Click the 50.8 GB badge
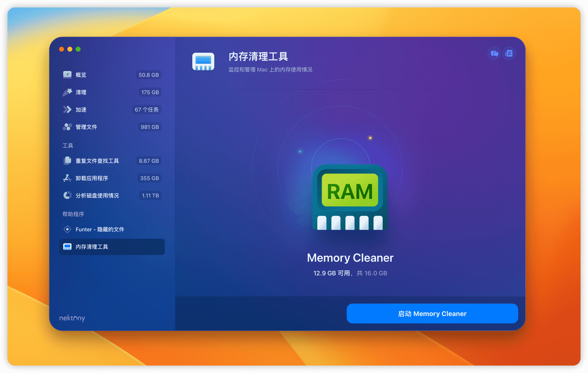This screenshot has height=373, width=588. (x=149, y=75)
